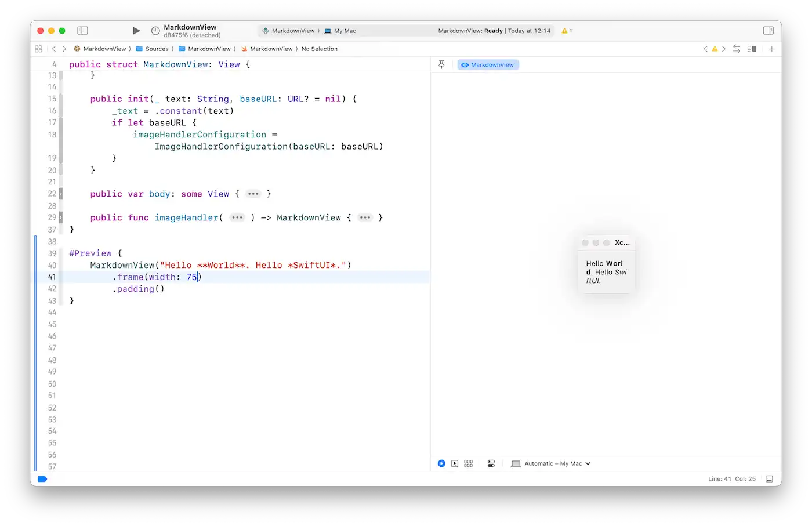
Task: Click the warning indicator showing 1 issue
Action: click(567, 31)
